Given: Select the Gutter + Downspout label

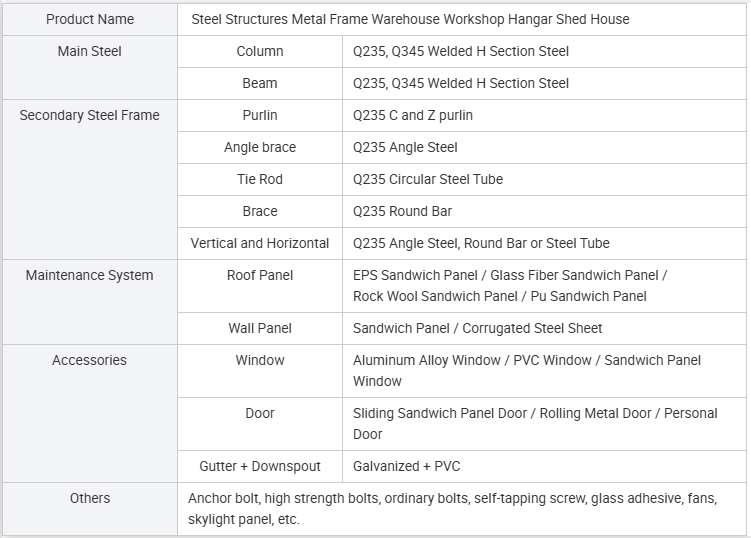Looking at the screenshot, I should [260, 467].
